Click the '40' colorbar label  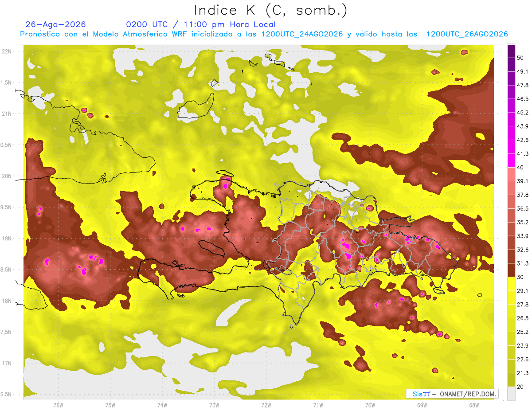[520, 168]
